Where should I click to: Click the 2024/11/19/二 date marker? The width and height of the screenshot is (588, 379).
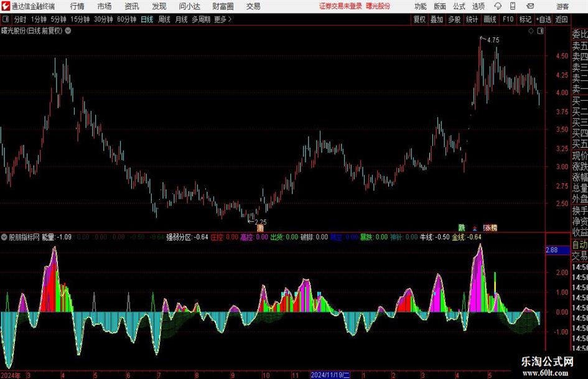click(x=330, y=375)
